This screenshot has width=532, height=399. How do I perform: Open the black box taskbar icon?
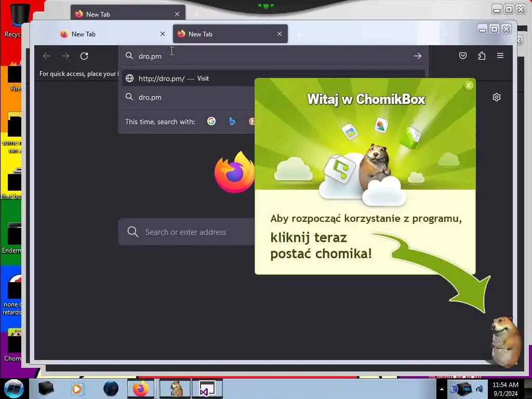(x=46, y=389)
